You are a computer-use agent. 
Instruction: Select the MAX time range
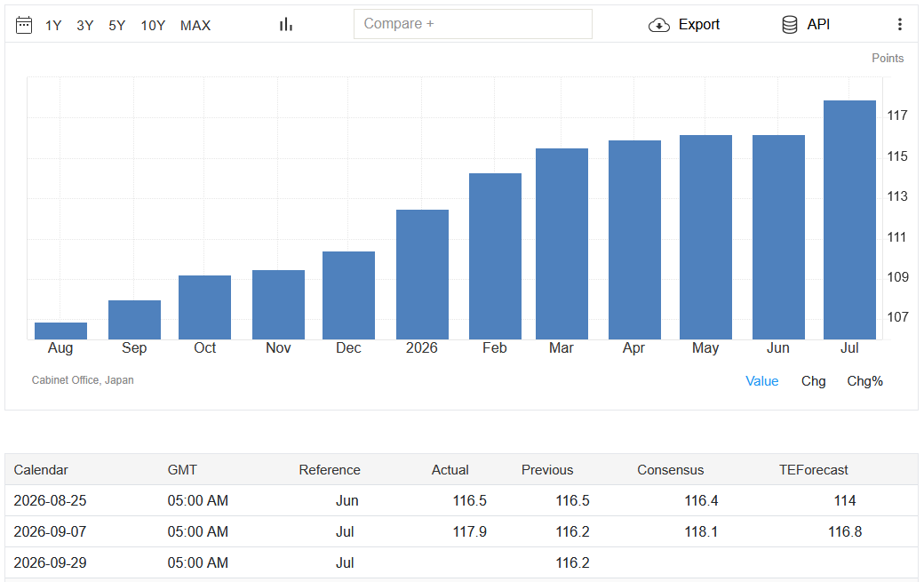click(195, 26)
